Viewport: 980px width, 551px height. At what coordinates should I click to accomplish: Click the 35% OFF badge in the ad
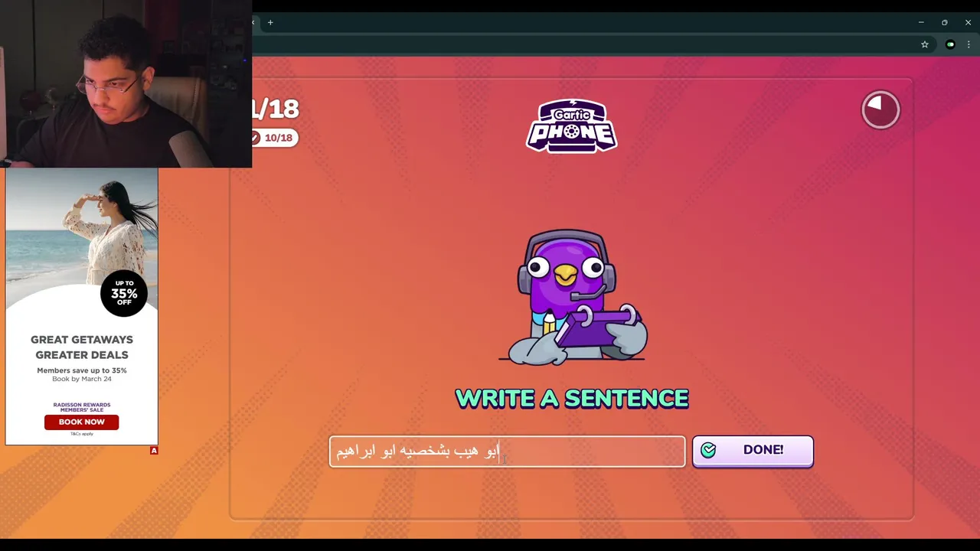(124, 293)
